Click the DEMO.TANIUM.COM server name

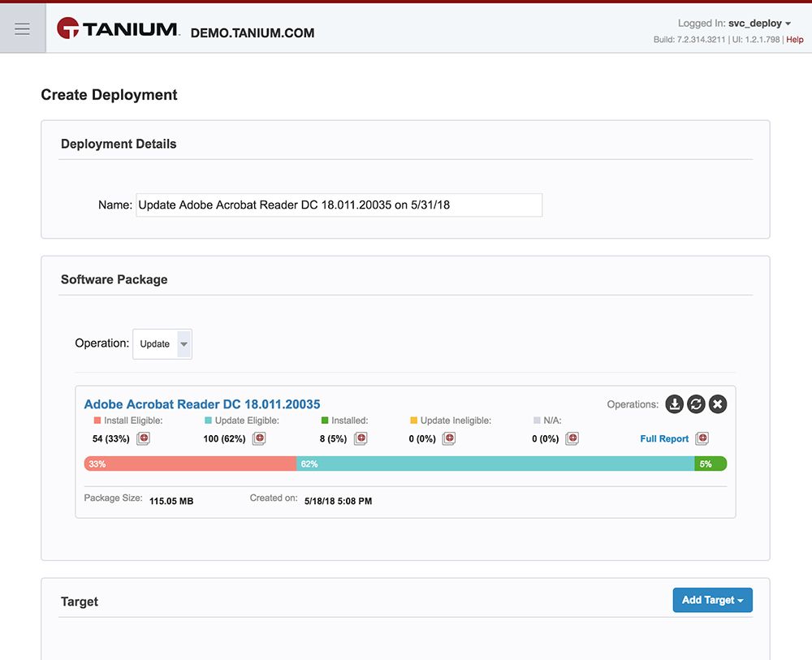coord(253,32)
